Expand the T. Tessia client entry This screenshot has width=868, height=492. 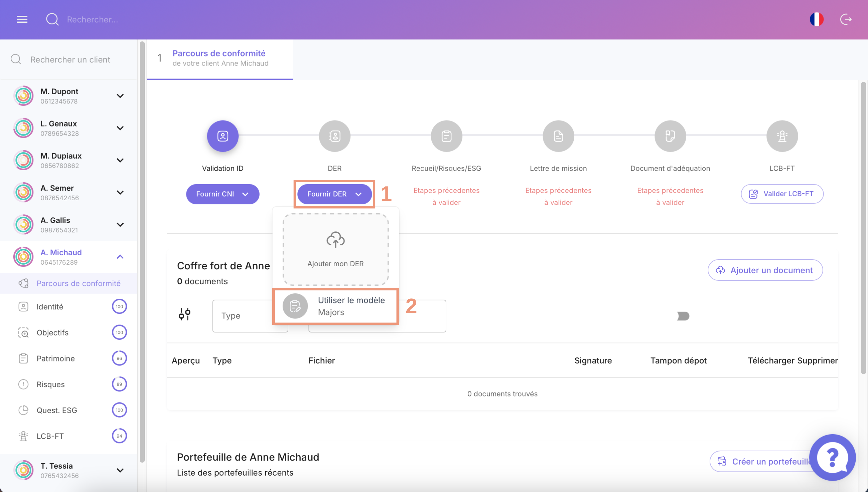pos(120,470)
